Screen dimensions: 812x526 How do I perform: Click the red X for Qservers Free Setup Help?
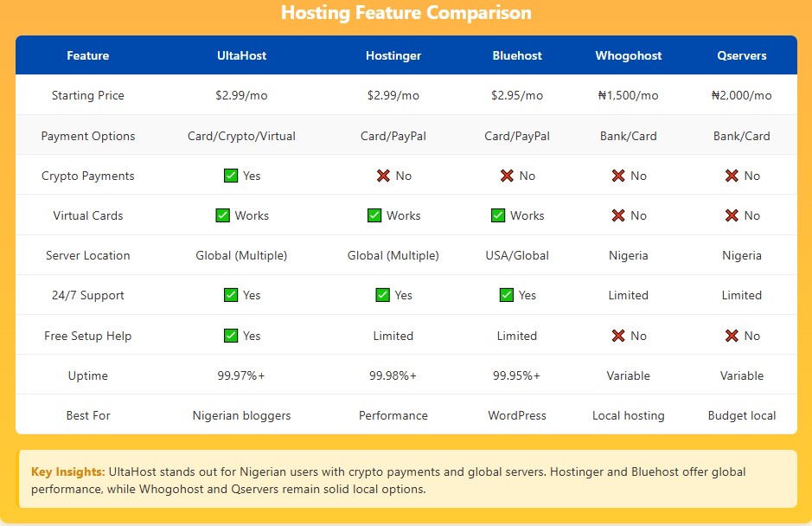pyautogui.click(x=732, y=336)
